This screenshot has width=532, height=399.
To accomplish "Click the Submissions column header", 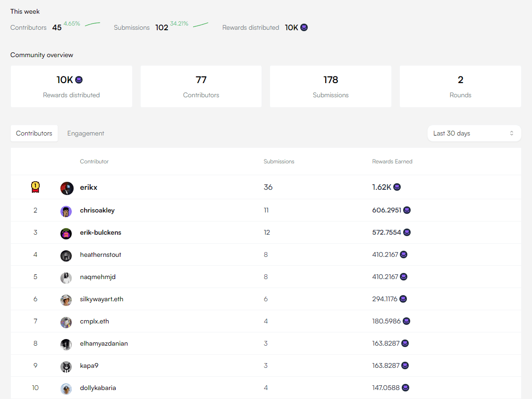I will pos(279,161).
